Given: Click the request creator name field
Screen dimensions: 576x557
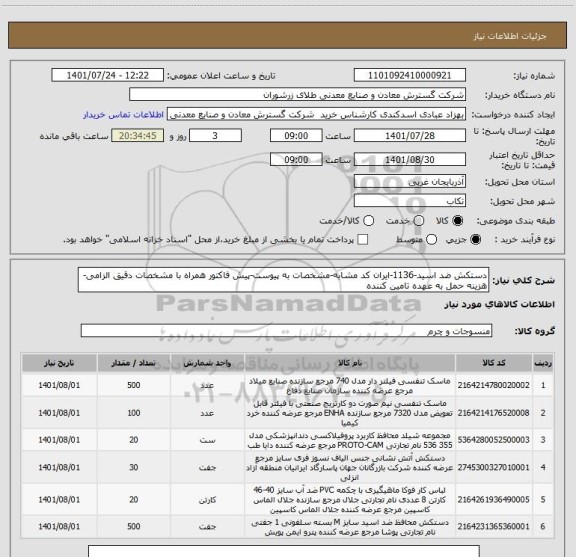Looking at the screenshot, I should (316, 114).
